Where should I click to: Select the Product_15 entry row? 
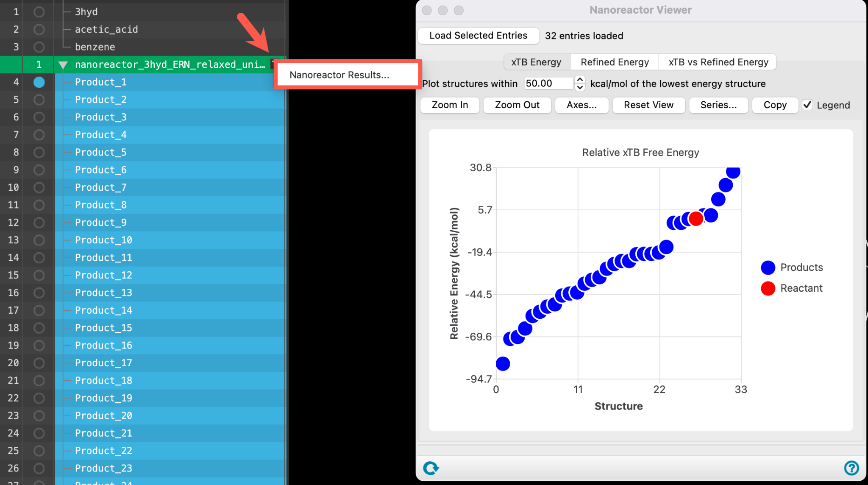tap(170, 328)
